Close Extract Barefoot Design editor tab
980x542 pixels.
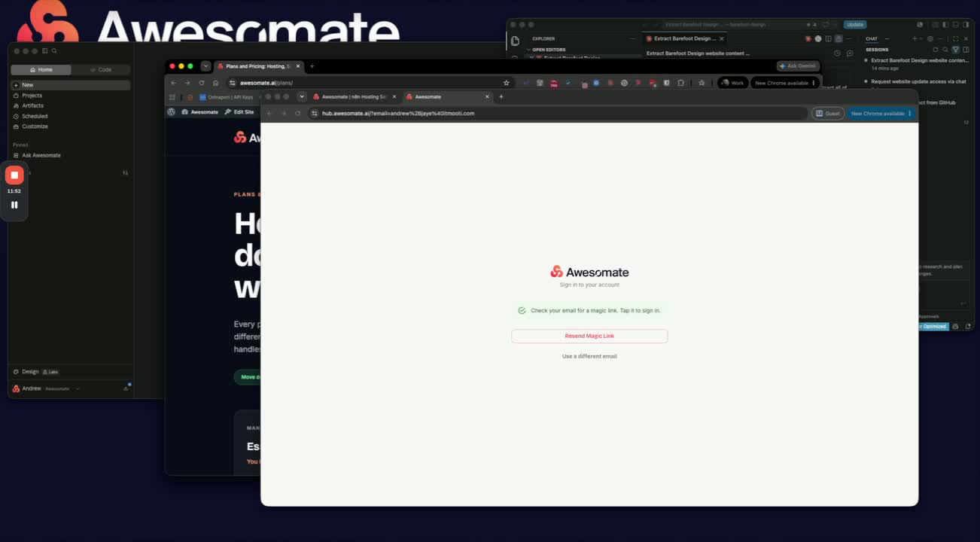pyautogui.click(x=722, y=38)
